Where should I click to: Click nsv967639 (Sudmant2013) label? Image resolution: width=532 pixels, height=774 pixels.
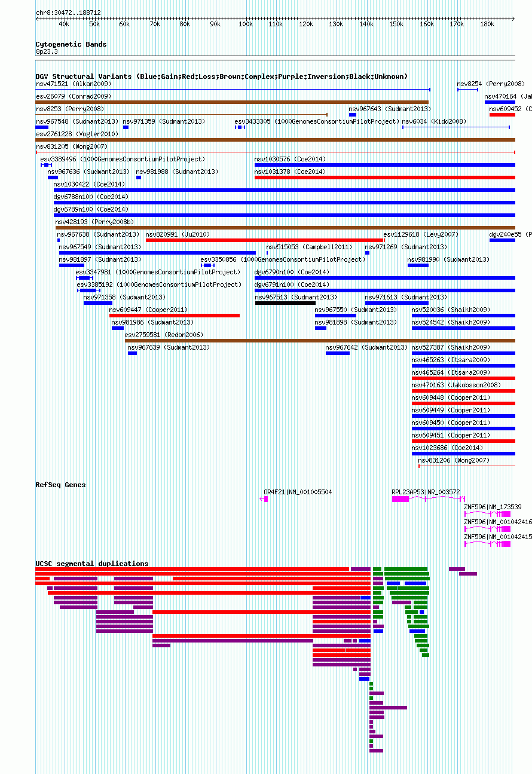click(x=169, y=348)
